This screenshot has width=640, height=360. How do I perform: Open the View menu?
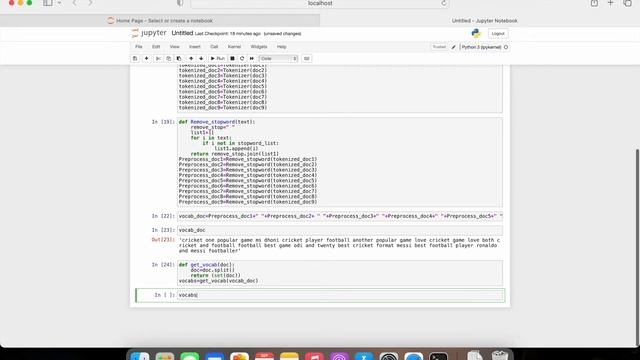174,47
